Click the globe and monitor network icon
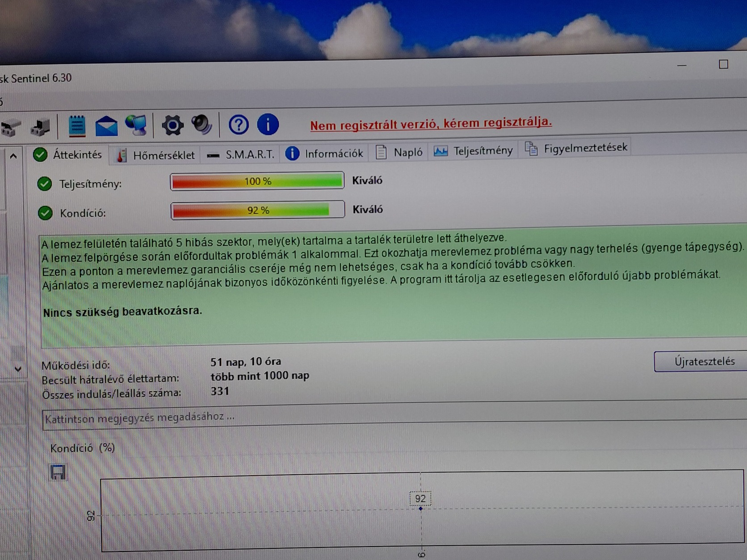747x560 pixels. point(136,125)
